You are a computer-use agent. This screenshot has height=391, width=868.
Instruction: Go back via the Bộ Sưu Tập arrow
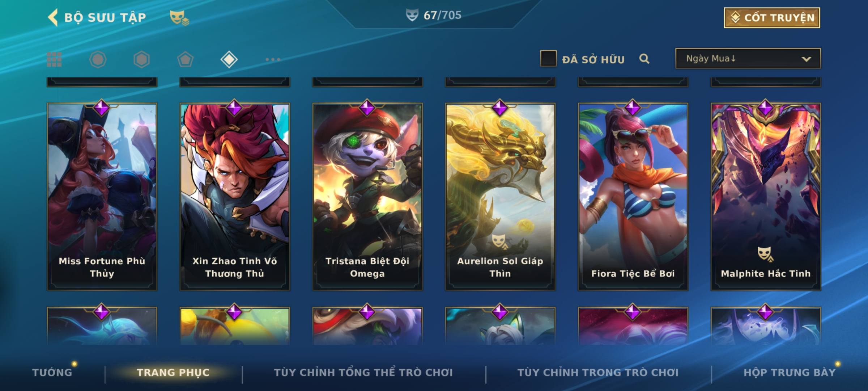tap(53, 18)
